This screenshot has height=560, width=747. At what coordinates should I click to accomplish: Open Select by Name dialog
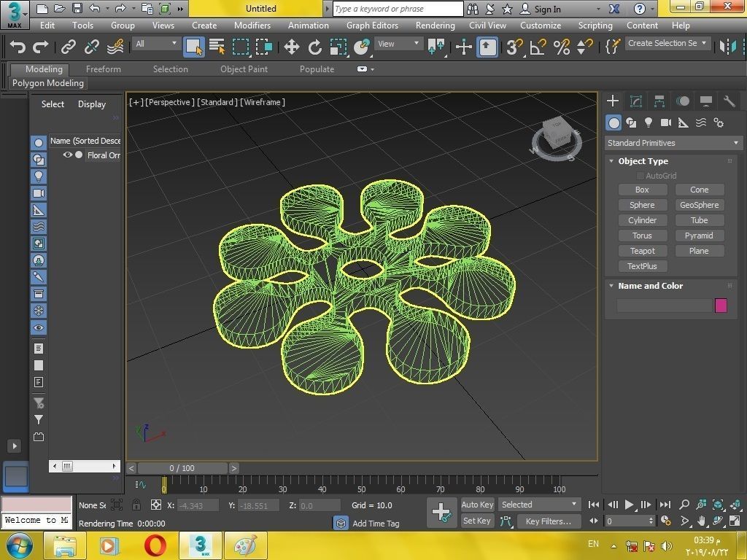click(x=217, y=47)
